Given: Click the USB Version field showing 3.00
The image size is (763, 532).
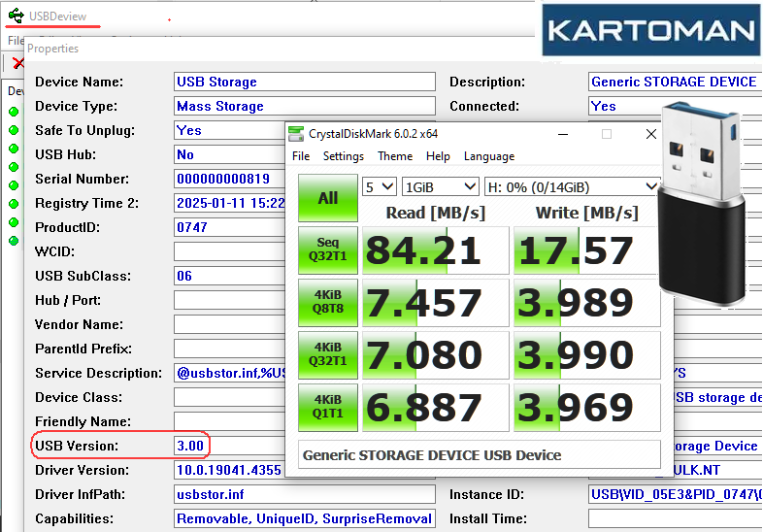Looking at the screenshot, I should 190,446.
